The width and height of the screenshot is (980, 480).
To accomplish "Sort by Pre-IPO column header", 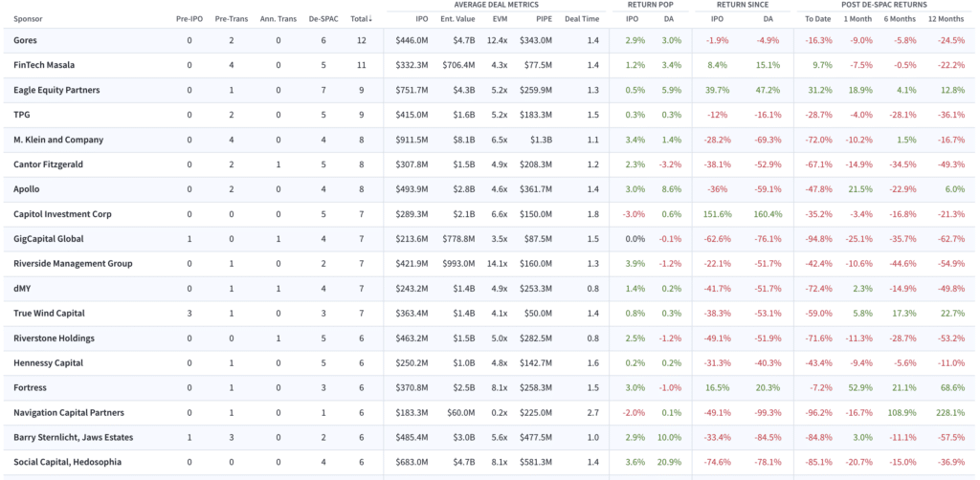I will [189, 19].
